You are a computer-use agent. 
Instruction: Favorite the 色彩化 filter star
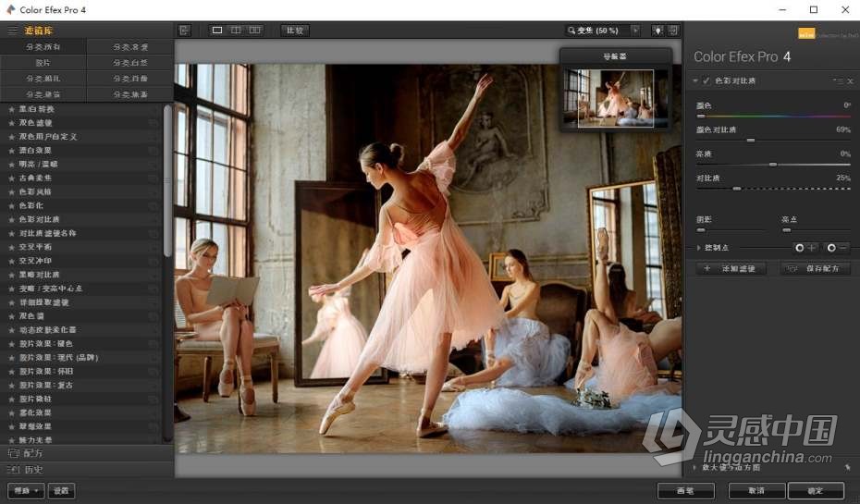point(11,205)
